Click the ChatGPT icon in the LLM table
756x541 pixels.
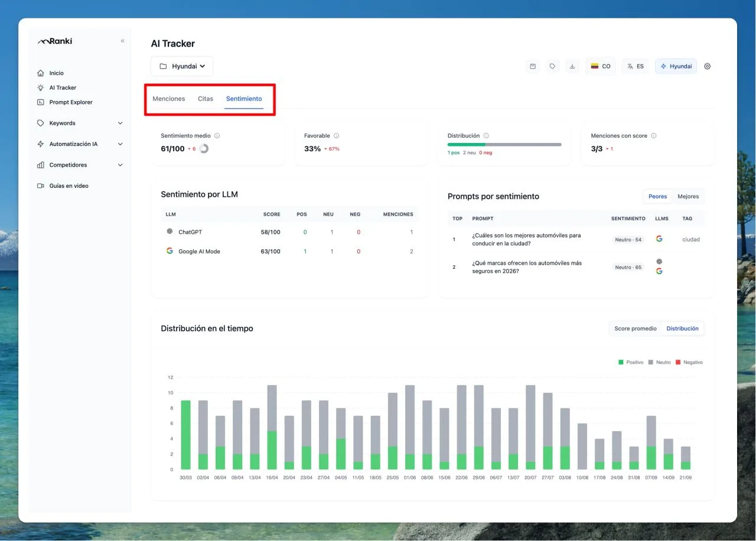170,232
